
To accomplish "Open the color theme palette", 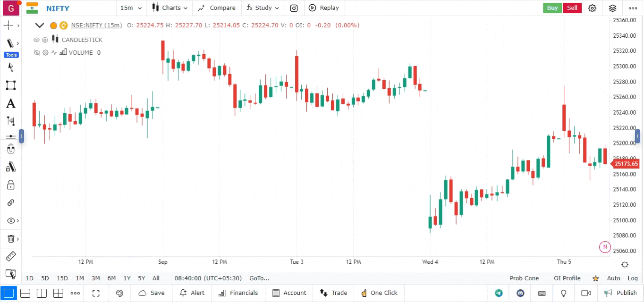I will (119, 293).
